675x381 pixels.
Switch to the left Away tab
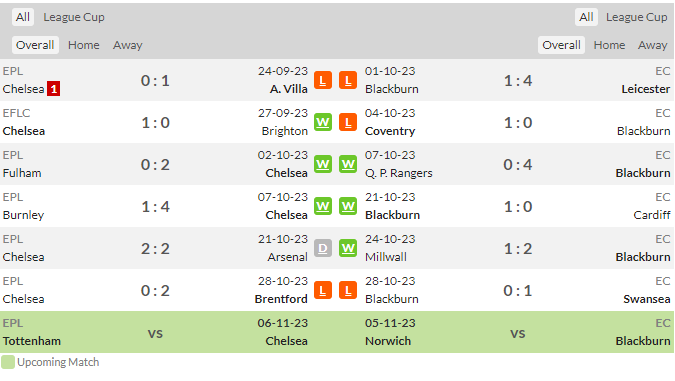[127, 45]
